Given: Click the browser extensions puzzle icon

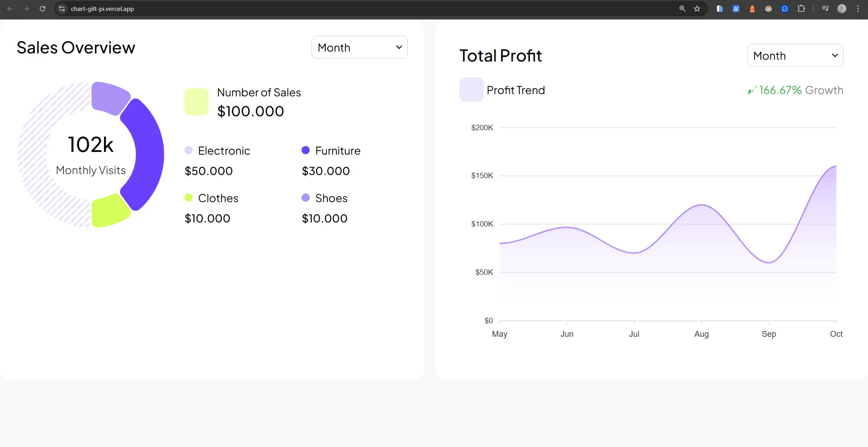Looking at the screenshot, I should (x=802, y=9).
